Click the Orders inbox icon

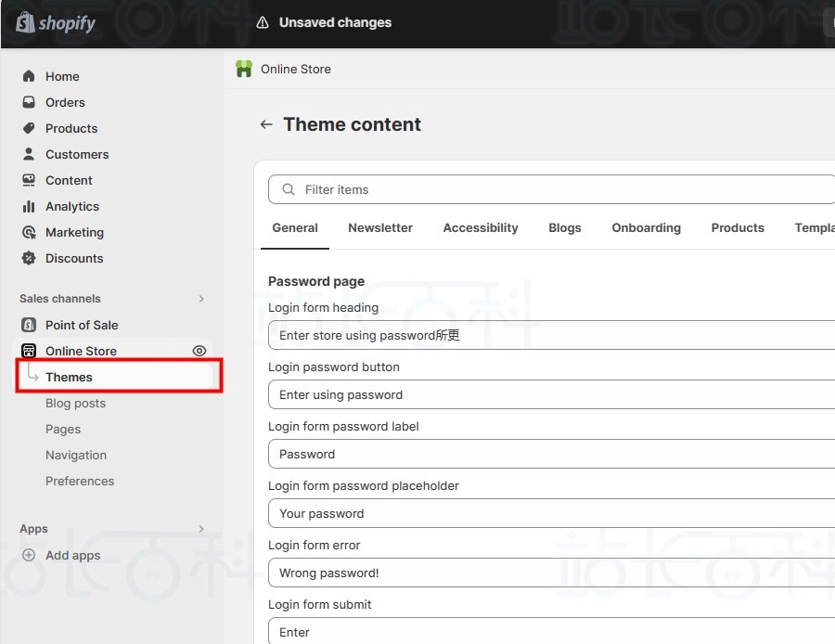29,102
